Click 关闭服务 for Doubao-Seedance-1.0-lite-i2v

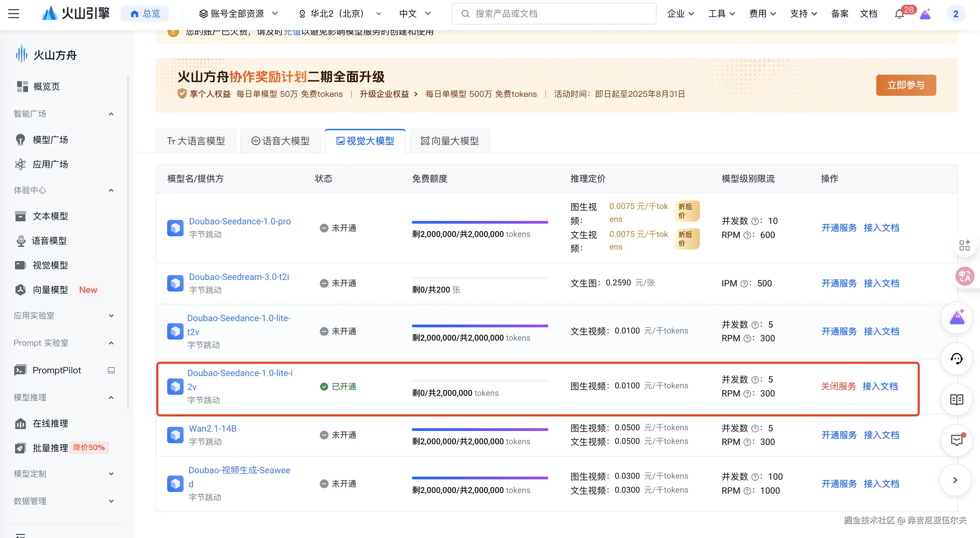pyautogui.click(x=838, y=386)
